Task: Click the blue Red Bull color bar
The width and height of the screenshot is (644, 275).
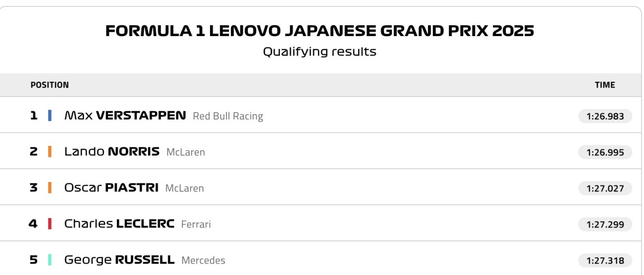Action: (x=50, y=116)
